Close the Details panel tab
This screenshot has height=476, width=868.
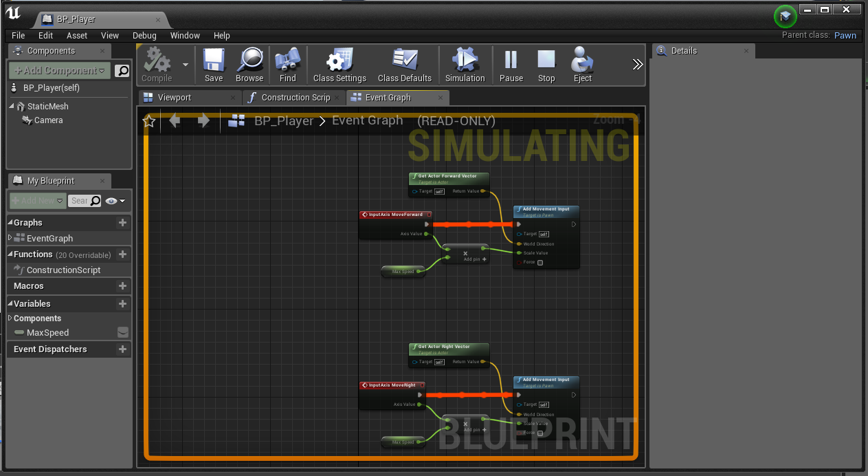746,51
